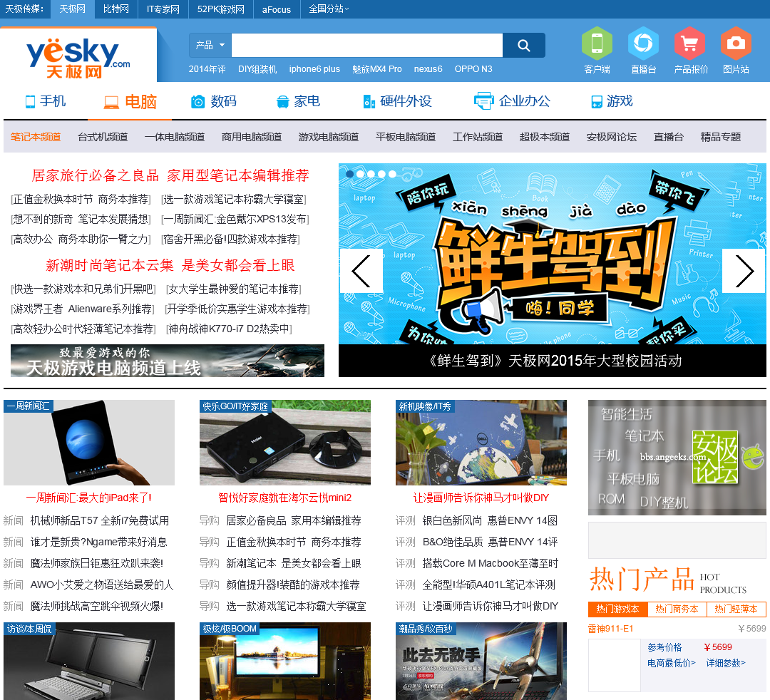
Task: Open the 客户端 mobile client icon
Action: [597, 43]
